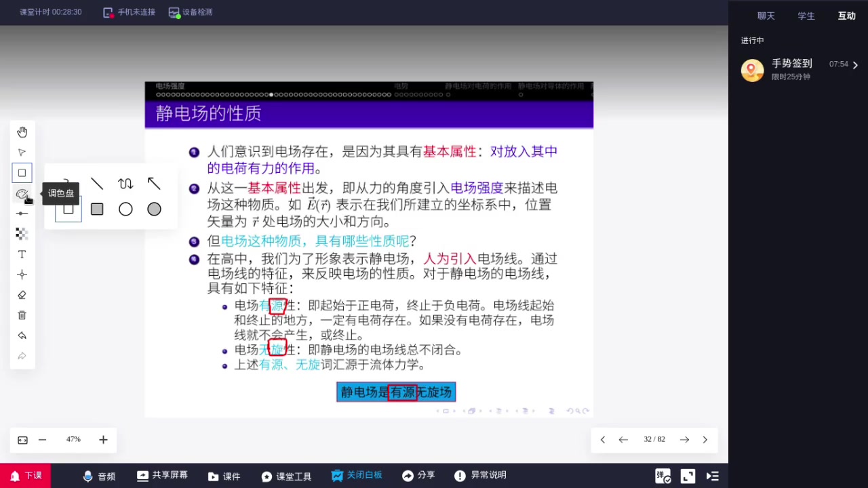This screenshot has height=488, width=868.
Task: Choose filled gray rectangle shape
Action: 97,209
